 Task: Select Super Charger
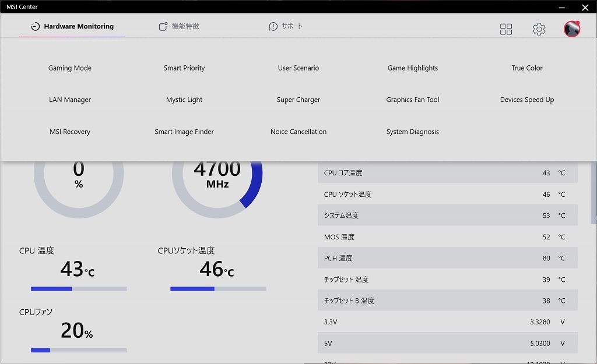click(298, 100)
